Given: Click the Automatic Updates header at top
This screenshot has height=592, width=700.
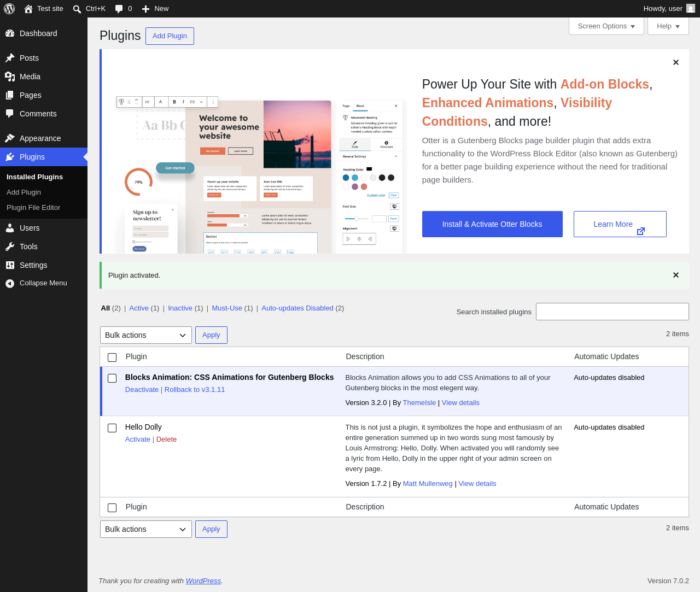Looking at the screenshot, I should pyautogui.click(x=606, y=356).
